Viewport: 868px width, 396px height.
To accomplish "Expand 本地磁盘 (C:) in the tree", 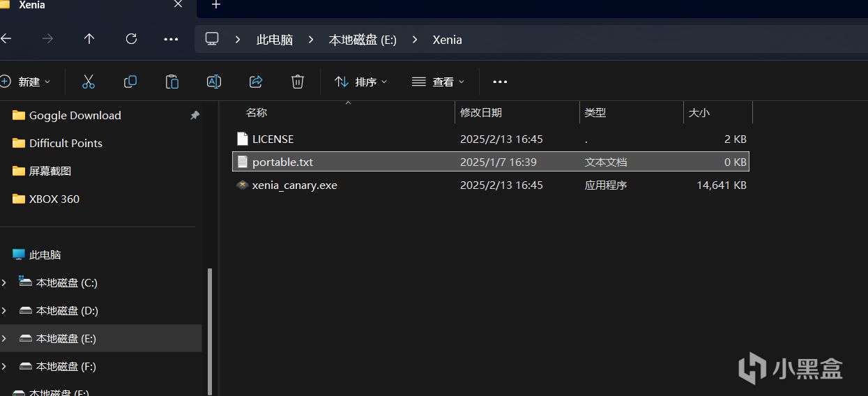I will coord(4,283).
